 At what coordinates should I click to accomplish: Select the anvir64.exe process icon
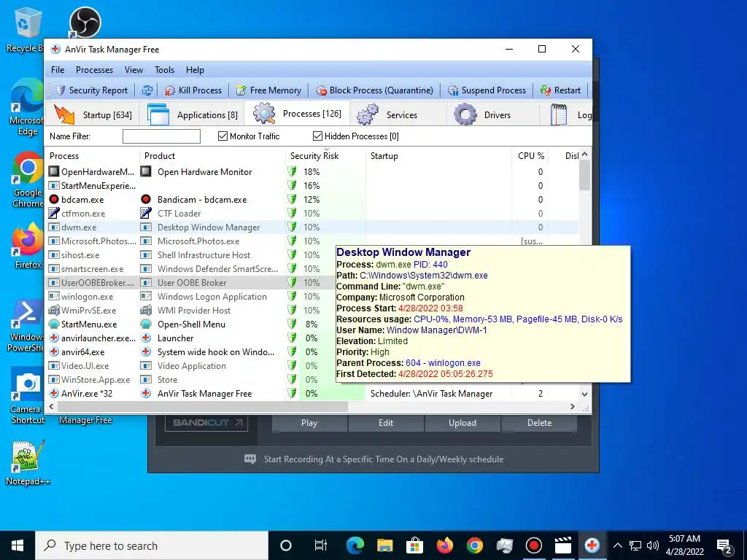(x=54, y=351)
